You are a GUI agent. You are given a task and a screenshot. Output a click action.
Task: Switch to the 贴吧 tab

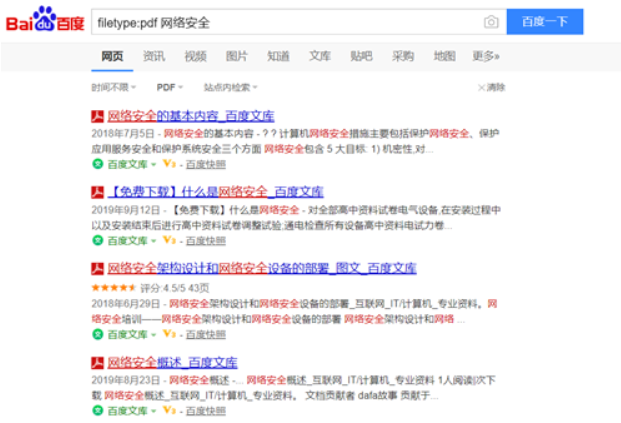(361, 56)
